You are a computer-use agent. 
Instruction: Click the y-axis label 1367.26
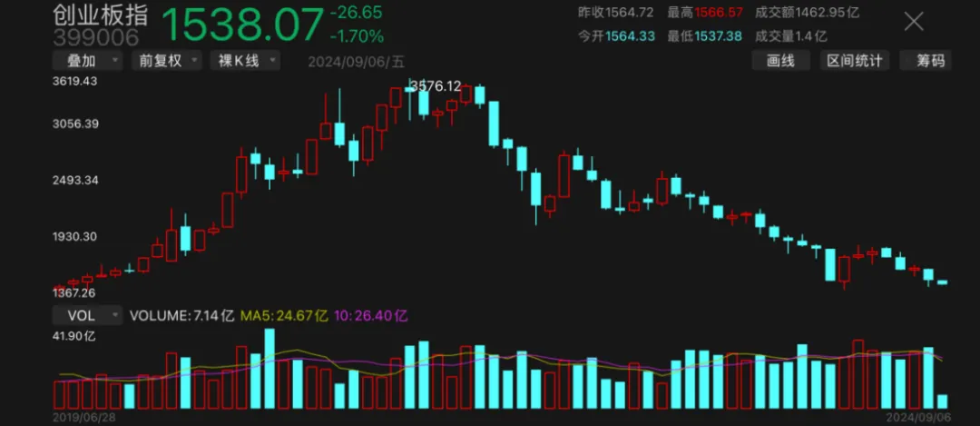[73, 292]
